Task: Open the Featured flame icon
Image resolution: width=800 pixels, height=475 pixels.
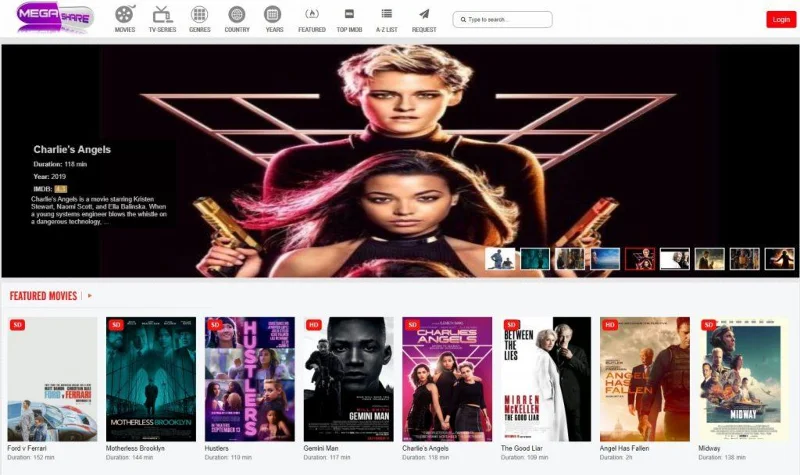Action: (x=312, y=14)
